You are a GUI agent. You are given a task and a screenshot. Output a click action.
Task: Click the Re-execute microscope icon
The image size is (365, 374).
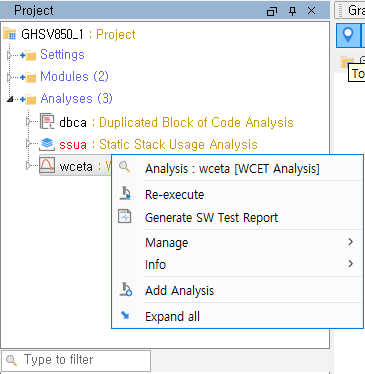click(x=126, y=193)
